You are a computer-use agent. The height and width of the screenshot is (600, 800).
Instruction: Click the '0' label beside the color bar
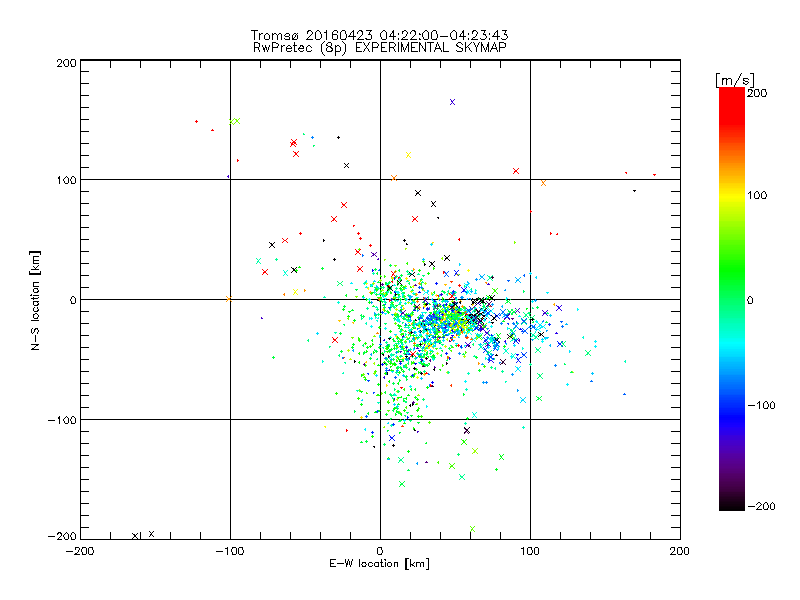[750, 300]
